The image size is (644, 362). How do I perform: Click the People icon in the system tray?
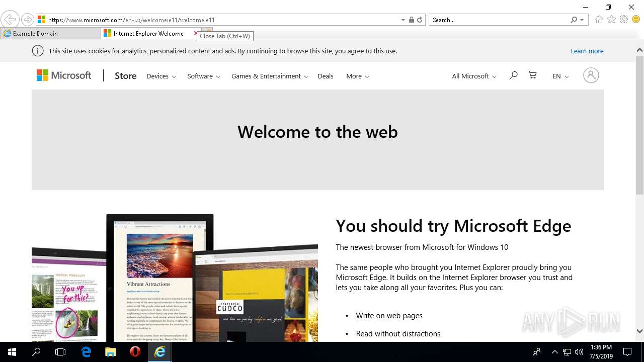pyautogui.click(x=537, y=352)
